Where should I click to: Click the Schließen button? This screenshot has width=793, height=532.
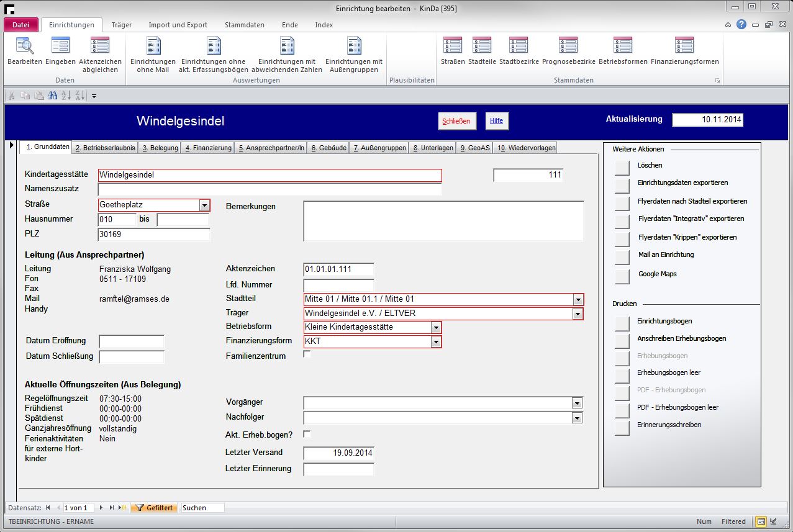[x=457, y=121]
